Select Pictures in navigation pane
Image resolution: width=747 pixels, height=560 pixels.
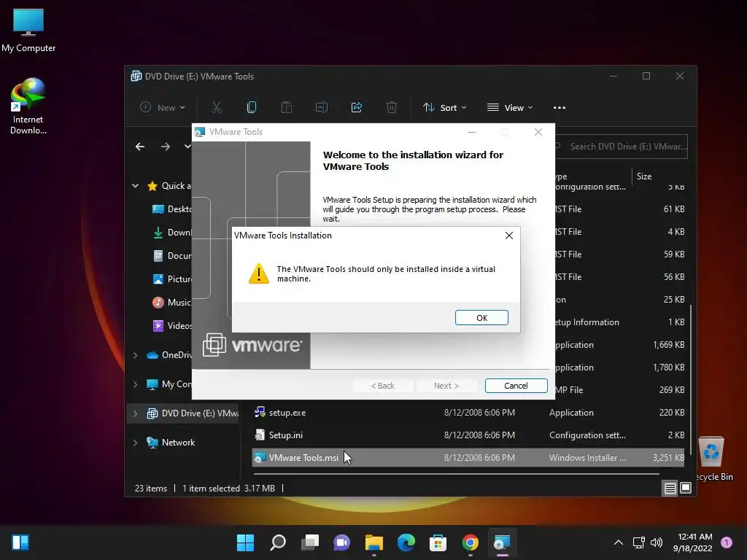pyautogui.click(x=171, y=279)
